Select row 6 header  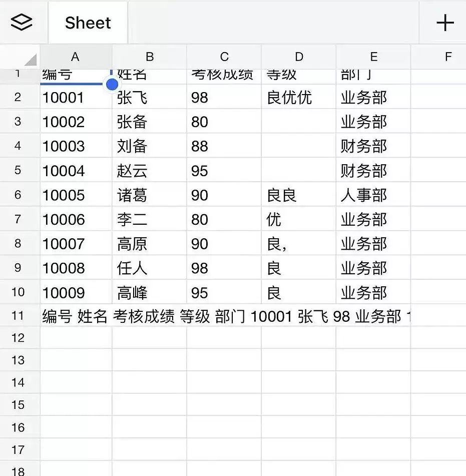coord(20,195)
